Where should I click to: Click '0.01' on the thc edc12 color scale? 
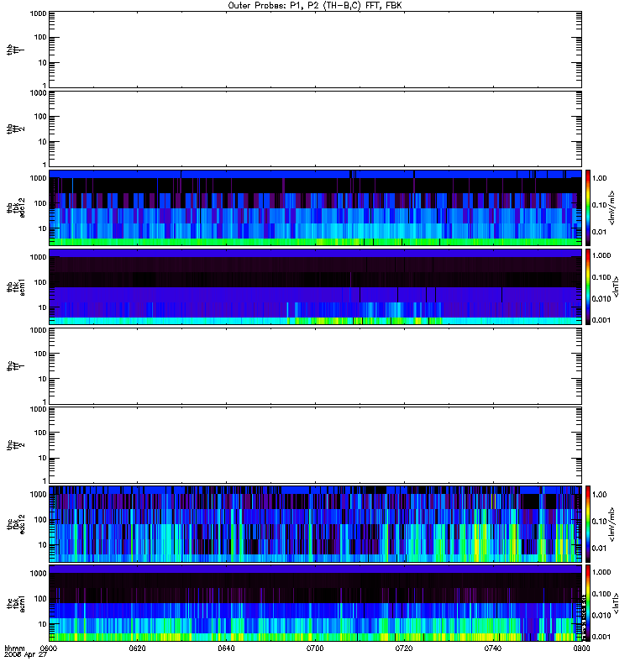599,549
